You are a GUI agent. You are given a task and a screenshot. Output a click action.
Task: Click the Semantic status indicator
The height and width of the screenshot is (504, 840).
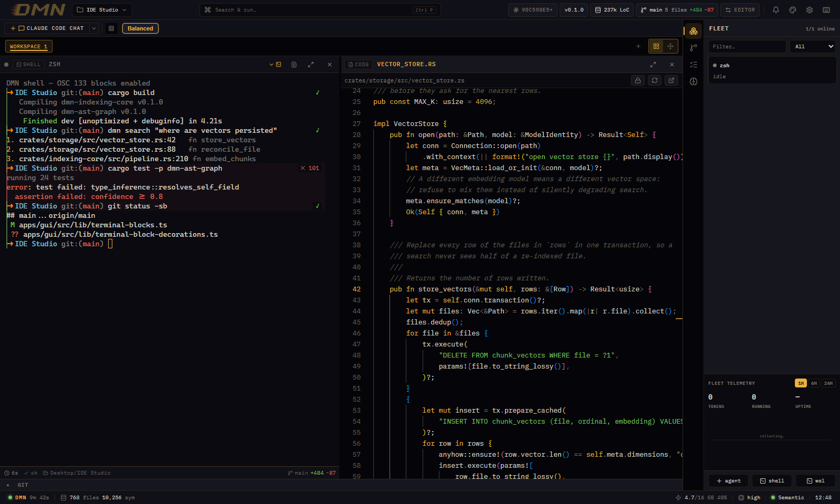tap(787, 498)
